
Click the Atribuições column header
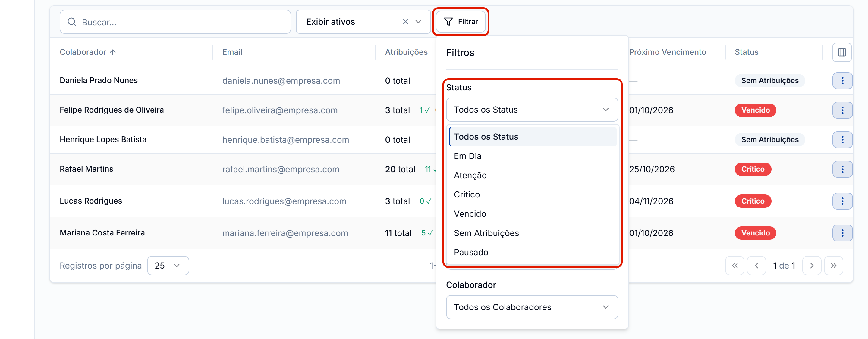(x=406, y=52)
